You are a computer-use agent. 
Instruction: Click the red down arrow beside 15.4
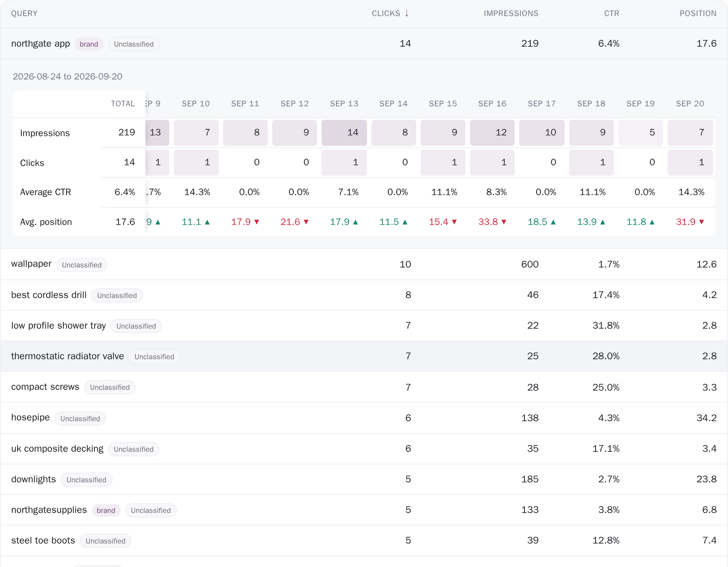point(454,222)
